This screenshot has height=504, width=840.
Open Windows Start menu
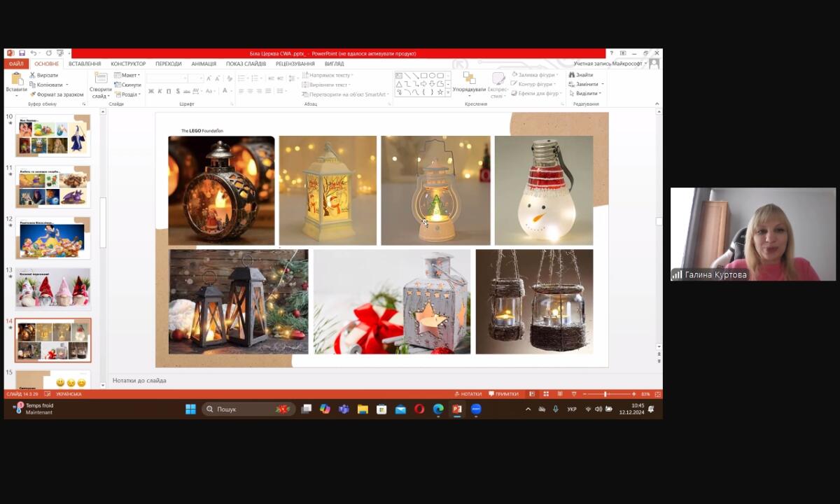click(x=190, y=409)
